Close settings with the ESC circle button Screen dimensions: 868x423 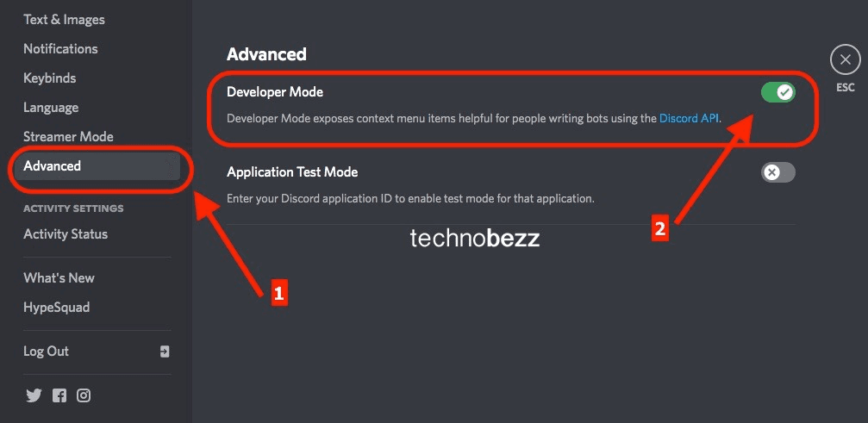(845, 60)
